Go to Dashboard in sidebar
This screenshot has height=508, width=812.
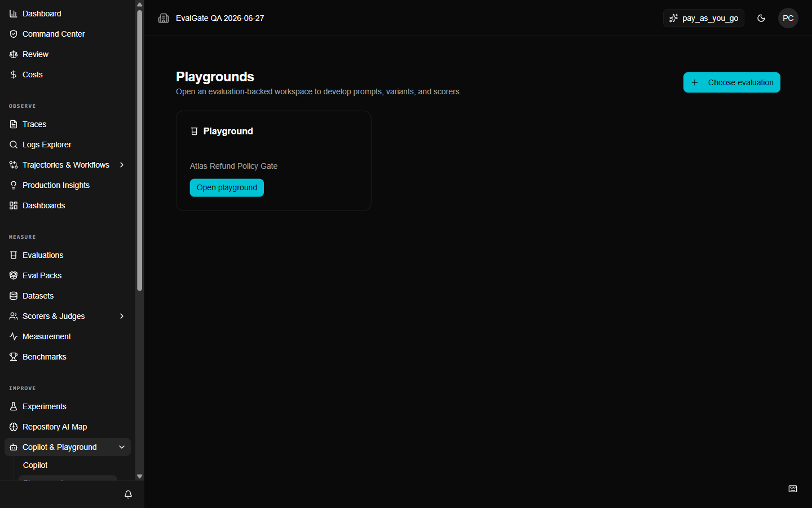68,14
